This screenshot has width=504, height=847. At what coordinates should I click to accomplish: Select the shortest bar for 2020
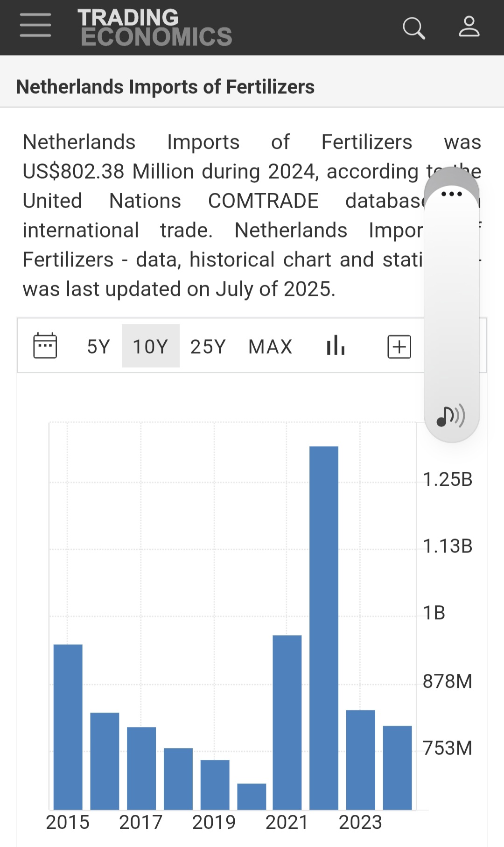252,796
